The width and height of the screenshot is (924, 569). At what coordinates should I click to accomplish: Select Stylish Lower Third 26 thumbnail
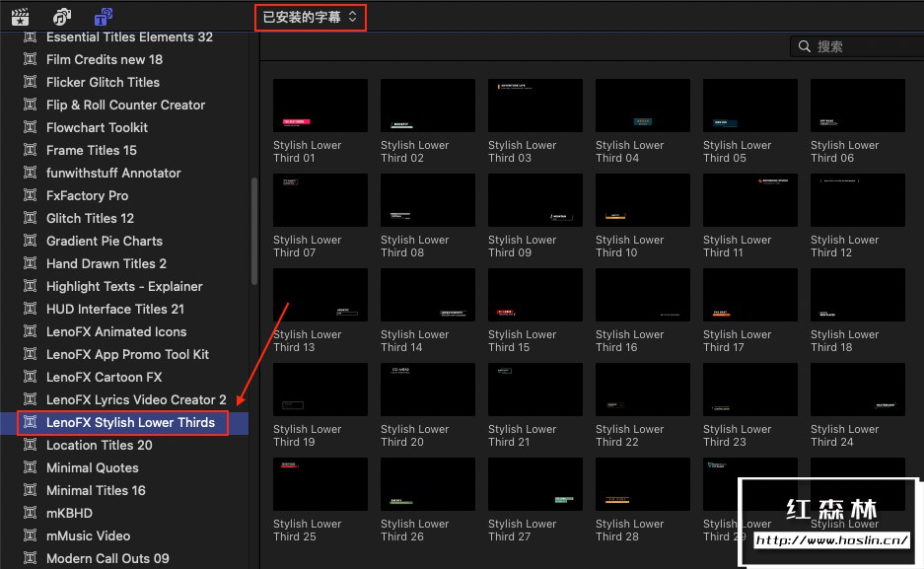pos(428,484)
